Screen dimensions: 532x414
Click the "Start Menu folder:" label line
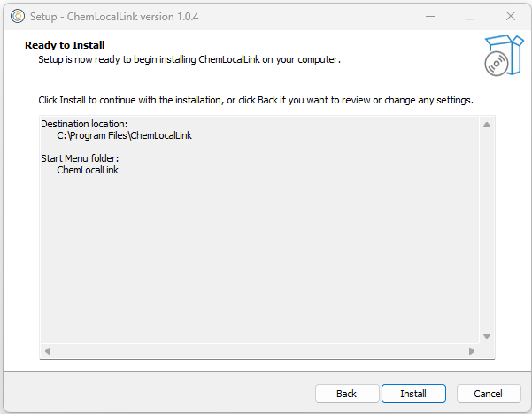[80, 158]
